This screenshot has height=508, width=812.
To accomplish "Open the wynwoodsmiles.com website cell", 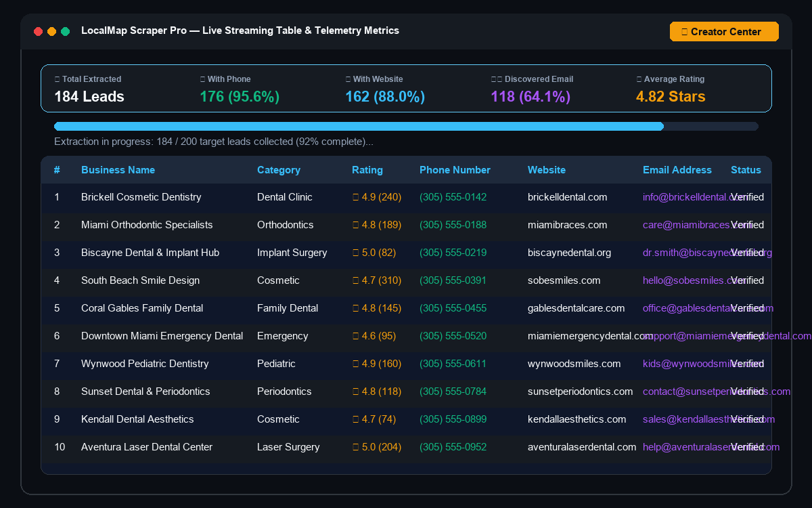I will tap(574, 364).
